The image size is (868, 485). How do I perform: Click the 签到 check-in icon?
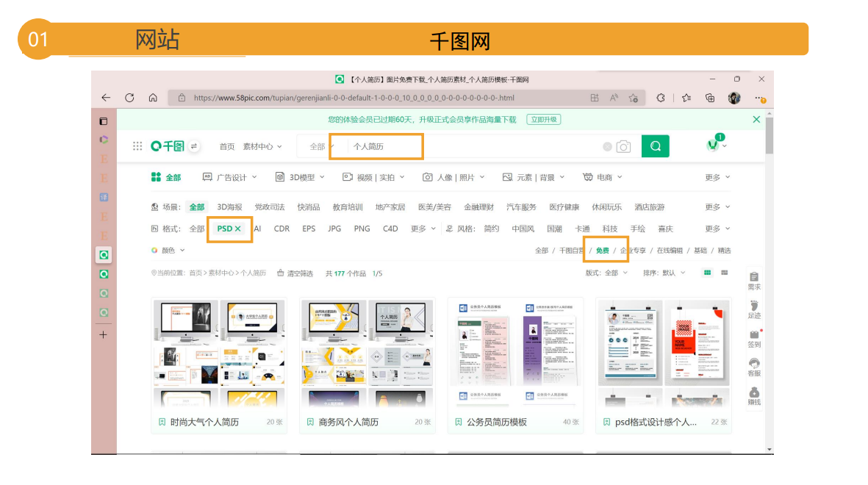click(x=754, y=338)
